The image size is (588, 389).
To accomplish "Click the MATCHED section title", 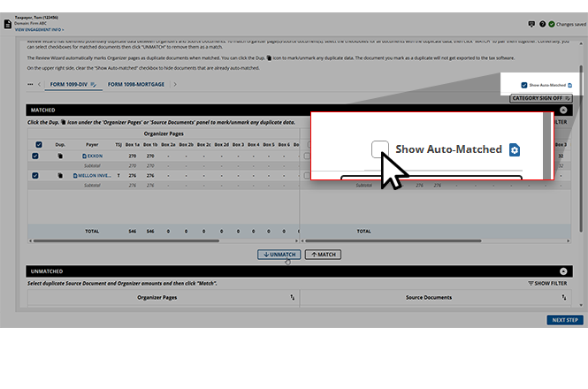I will tap(42, 110).
